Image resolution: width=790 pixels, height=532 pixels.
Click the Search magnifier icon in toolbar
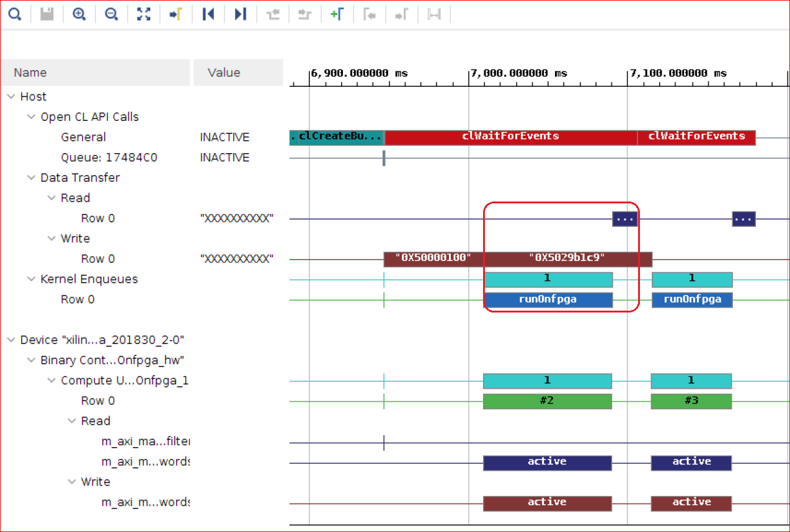14,14
